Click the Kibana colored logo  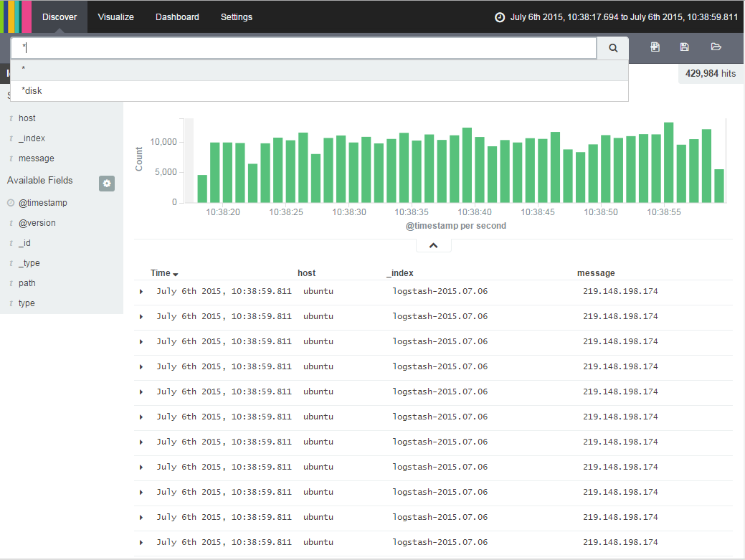[16, 16]
